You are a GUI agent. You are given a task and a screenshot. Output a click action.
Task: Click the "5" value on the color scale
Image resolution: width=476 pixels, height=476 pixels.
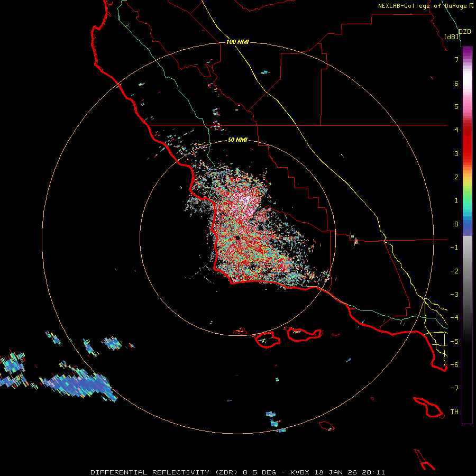pyautogui.click(x=456, y=106)
